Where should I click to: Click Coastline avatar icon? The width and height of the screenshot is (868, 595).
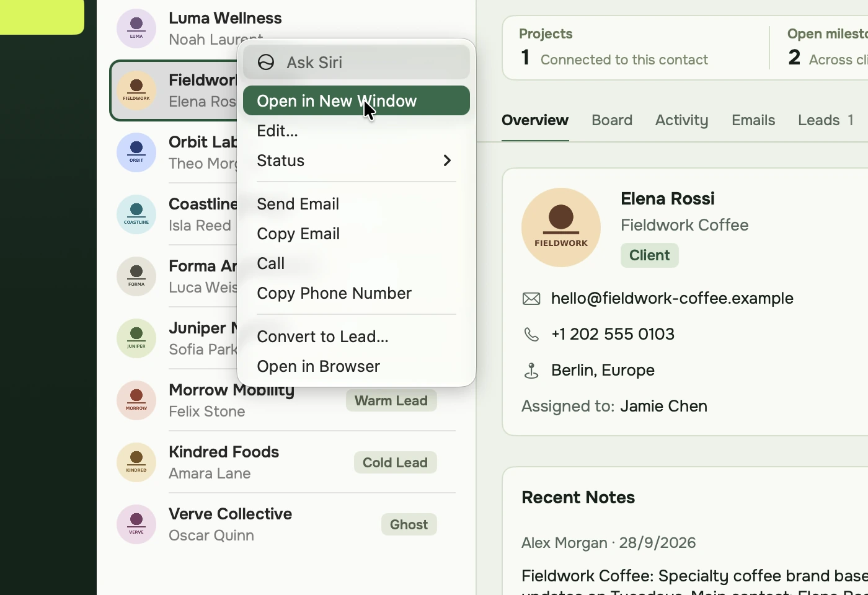tap(136, 214)
